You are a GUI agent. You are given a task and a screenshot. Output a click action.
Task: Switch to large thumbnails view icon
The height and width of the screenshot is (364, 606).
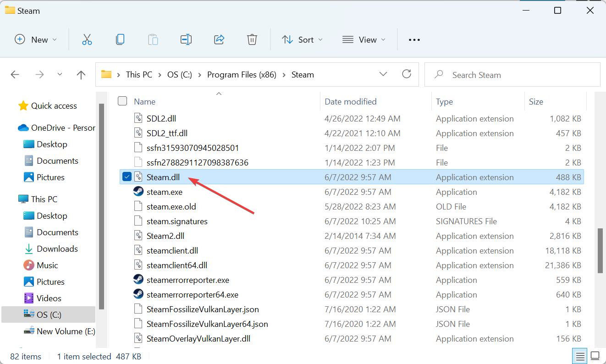(x=595, y=356)
